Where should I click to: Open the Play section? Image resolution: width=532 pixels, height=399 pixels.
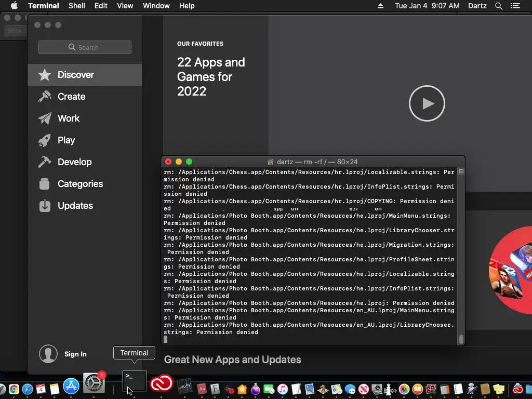point(85,140)
